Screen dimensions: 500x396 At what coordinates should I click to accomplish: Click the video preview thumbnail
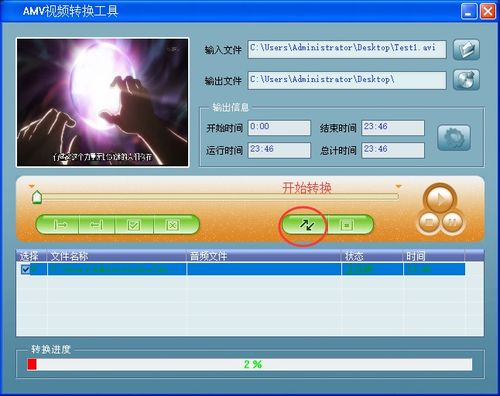coord(103,102)
